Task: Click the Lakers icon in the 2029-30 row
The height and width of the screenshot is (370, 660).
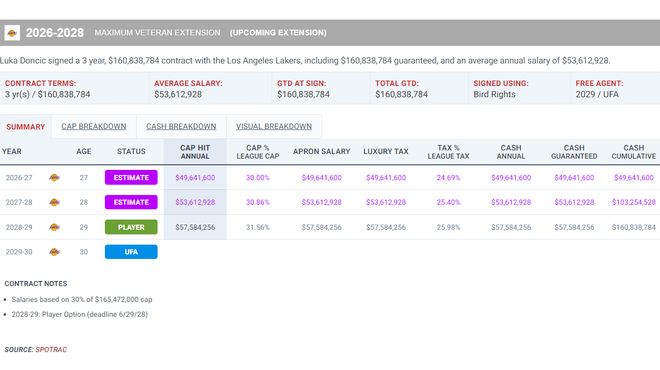Action: (54, 252)
